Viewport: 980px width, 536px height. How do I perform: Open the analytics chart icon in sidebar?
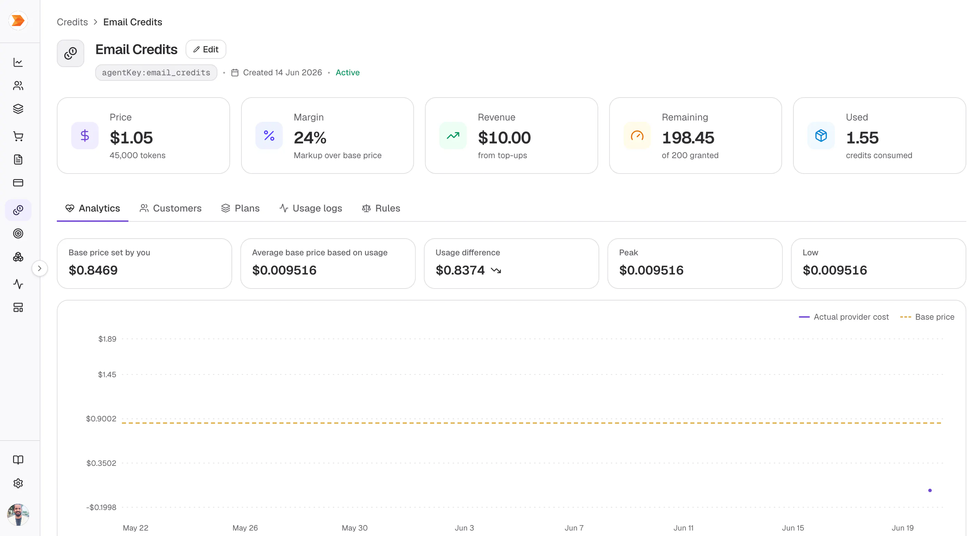(18, 62)
